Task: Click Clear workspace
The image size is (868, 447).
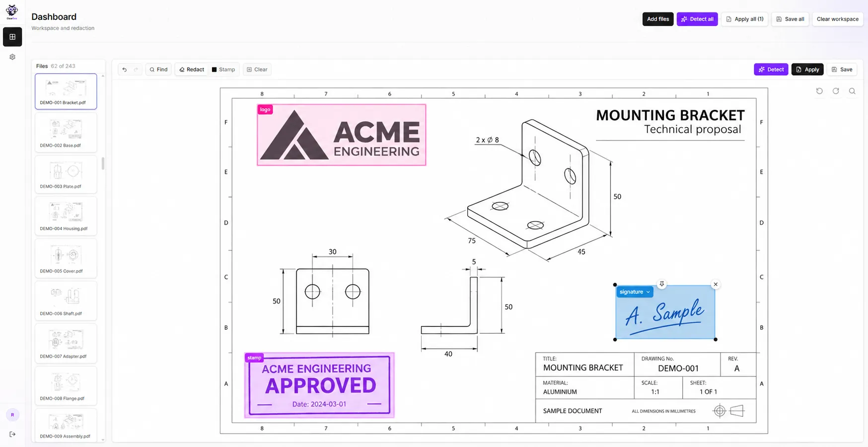Action: pos(838,19)
